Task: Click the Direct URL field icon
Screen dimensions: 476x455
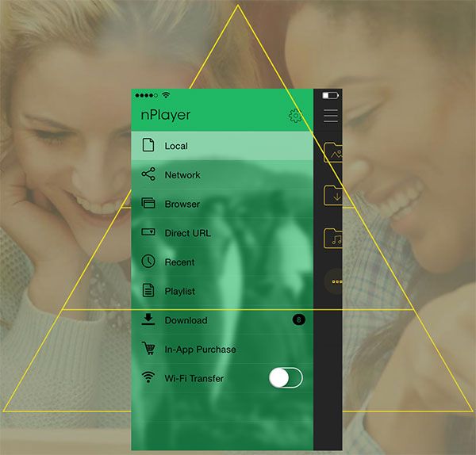Action: pos(148,232)
